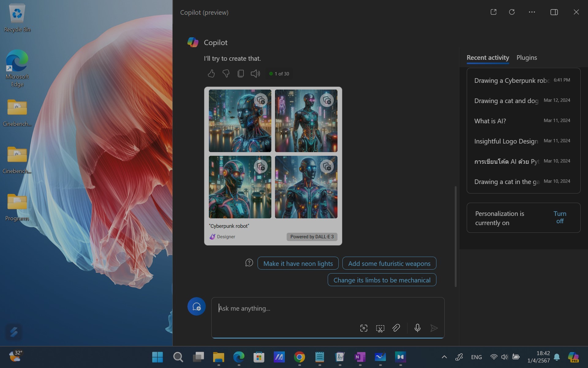Click 'Add some futuristic weapons' suggestion
This screenshot has width=588, height=368.
(x=389, y=263)
